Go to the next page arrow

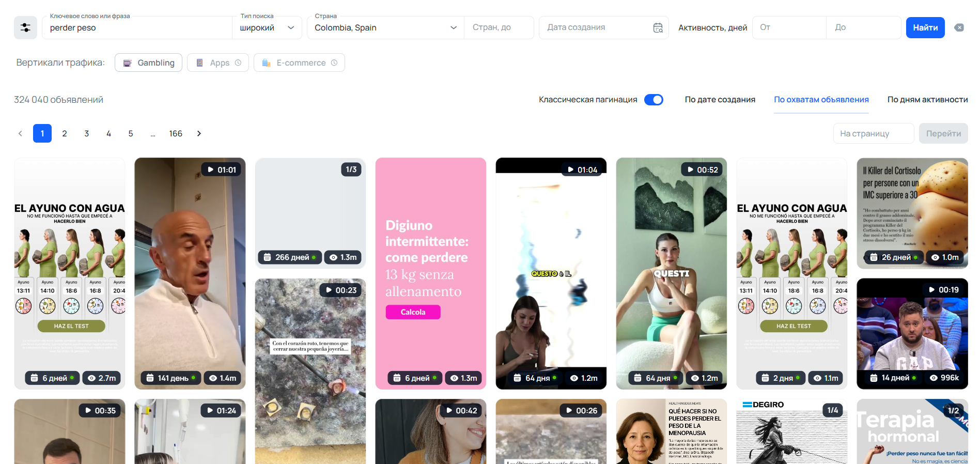click(199, 133)
